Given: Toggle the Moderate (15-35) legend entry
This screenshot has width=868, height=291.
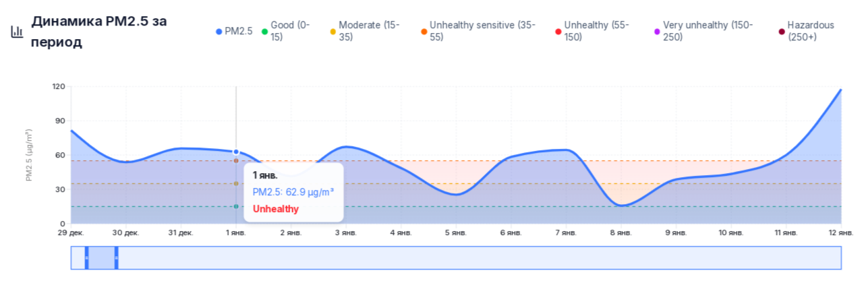Looking at the screenshot, I should tap(368, 31).
